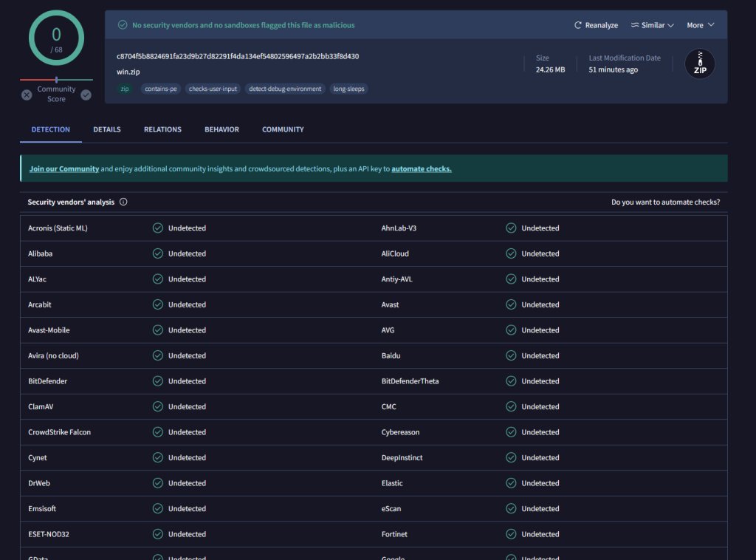Click the Antiy-AVL undetected check icon
This screenshot has height=560, width=756.
point(511,279)
